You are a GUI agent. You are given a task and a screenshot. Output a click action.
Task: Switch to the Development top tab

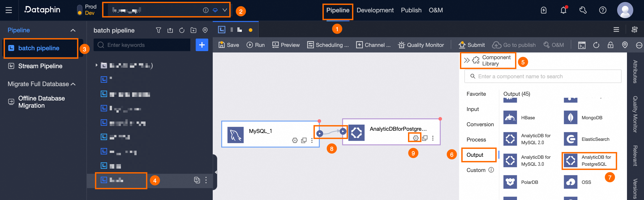[x=375, y=10]
